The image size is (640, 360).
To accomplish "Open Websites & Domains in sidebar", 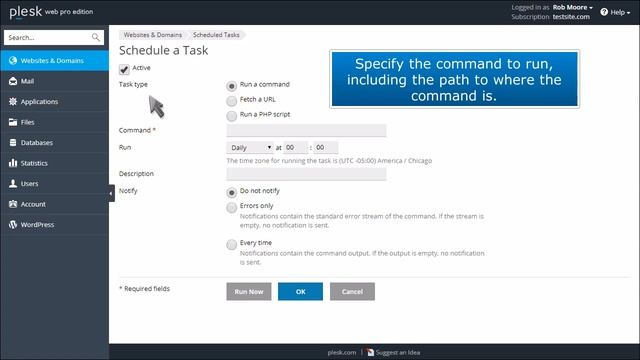I will [55, 60].
